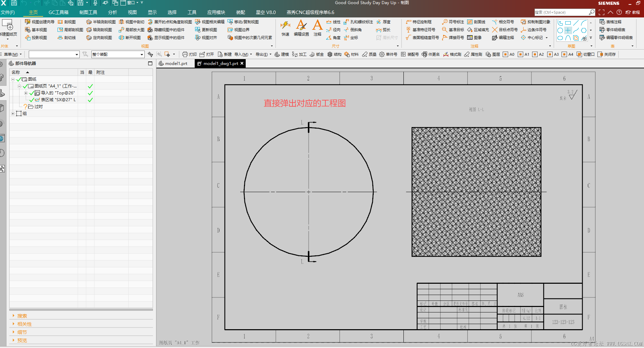Open the 视图创建向导 view creation wizard

(40, 22)
